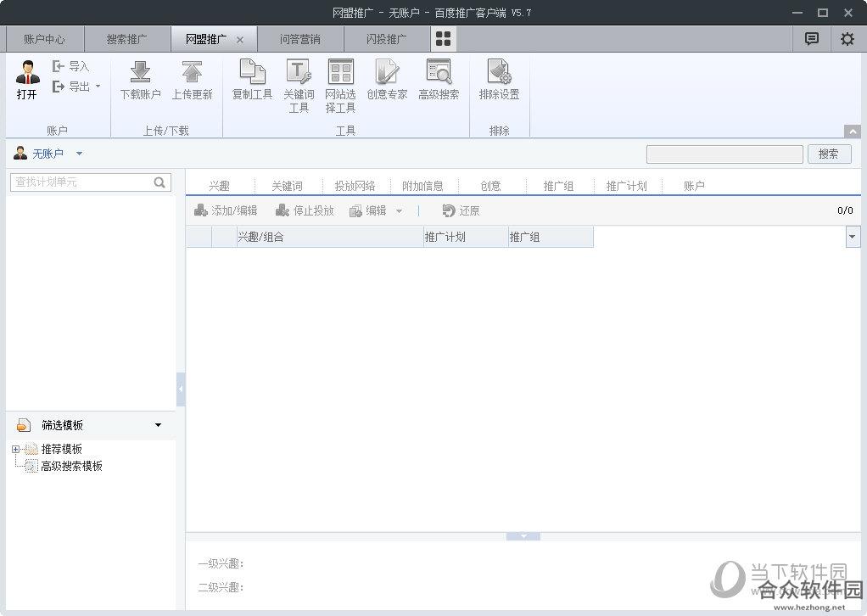This screenshot has width=867, height=616.
Task: Click the 导出 export icon
Action: click(58, 87)
